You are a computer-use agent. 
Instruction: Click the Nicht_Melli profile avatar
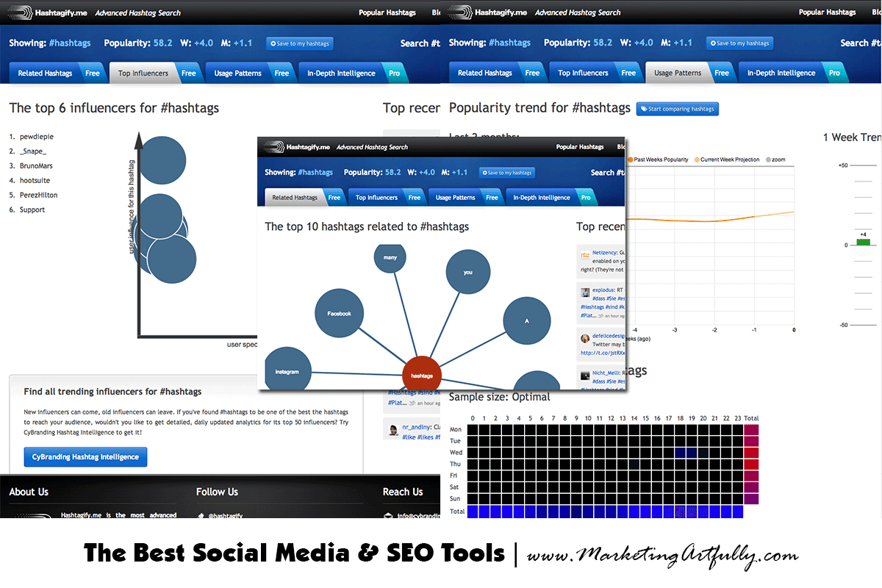[x=585, y=376]
